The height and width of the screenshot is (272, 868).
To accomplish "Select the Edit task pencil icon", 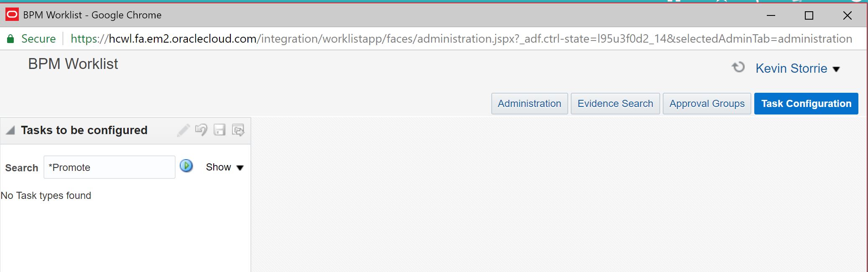I will point(183,130).
